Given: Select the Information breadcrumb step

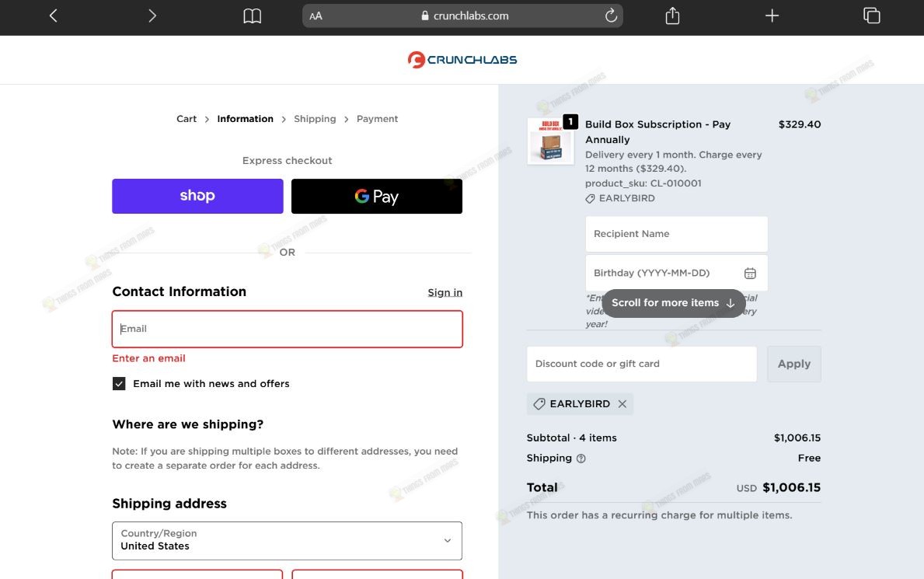Looking at the screenshot, I should tap(245, 118).
